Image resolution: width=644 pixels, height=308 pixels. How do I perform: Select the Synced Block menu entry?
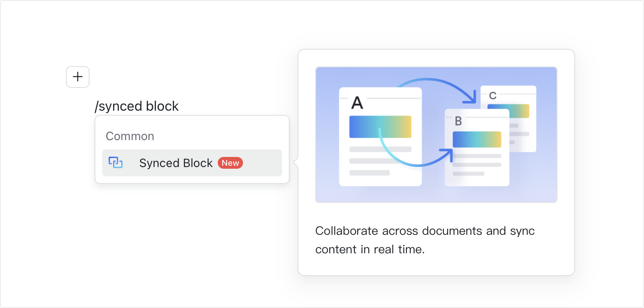coord(176,163)
